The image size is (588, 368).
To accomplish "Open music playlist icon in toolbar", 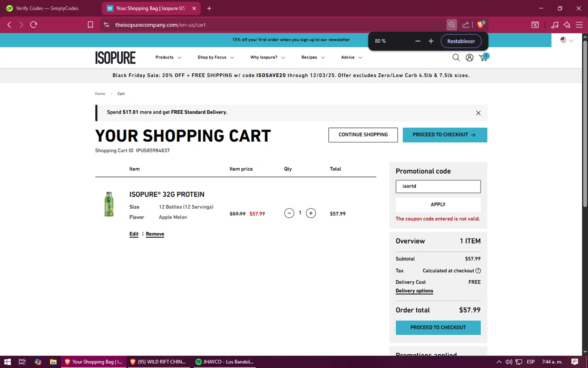I will [555, 25].
